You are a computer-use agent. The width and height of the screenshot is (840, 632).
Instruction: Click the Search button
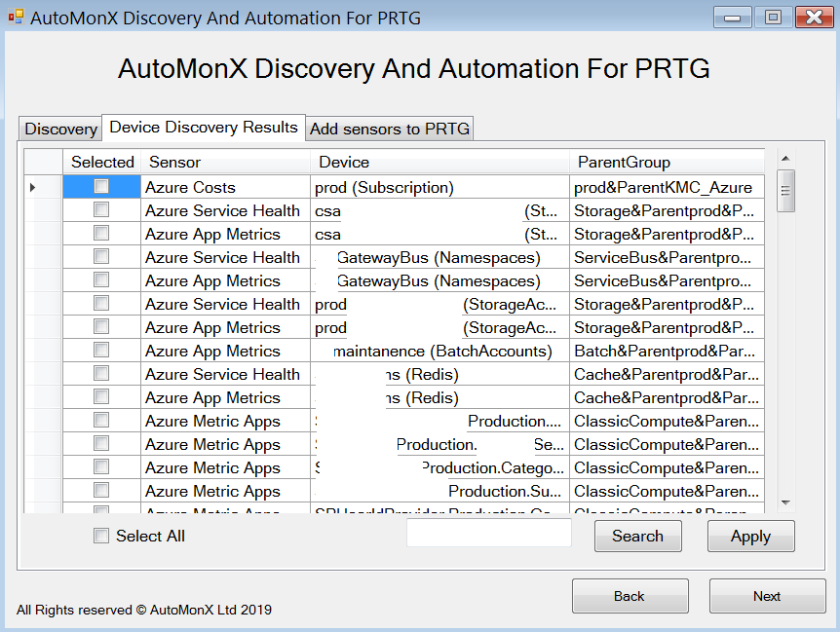tap(637, 536)
